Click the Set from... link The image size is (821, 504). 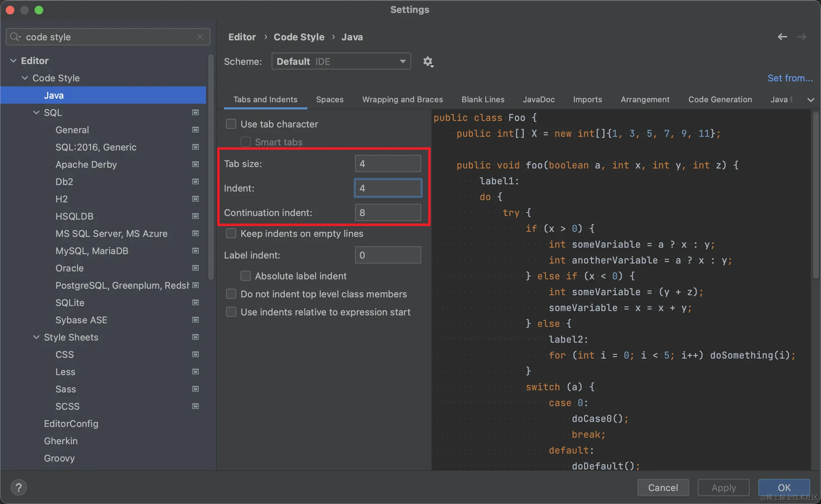(x=790, y=78)
